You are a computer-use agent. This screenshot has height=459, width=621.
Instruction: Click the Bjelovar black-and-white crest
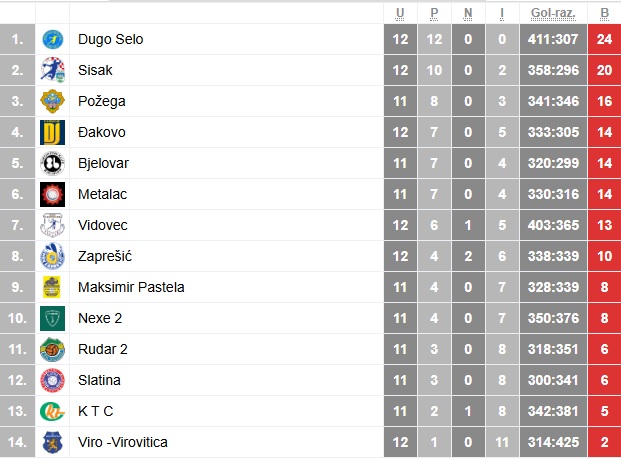pos(53,163)
